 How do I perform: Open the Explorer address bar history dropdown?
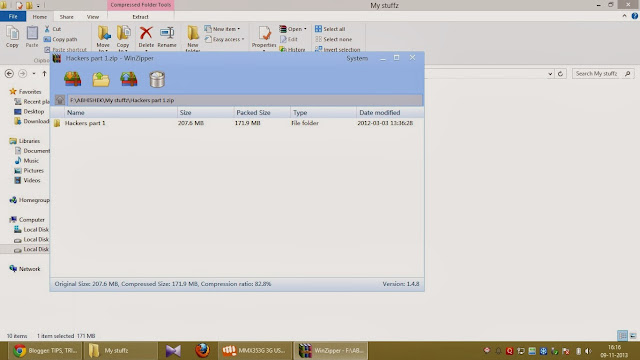[550, 74]
